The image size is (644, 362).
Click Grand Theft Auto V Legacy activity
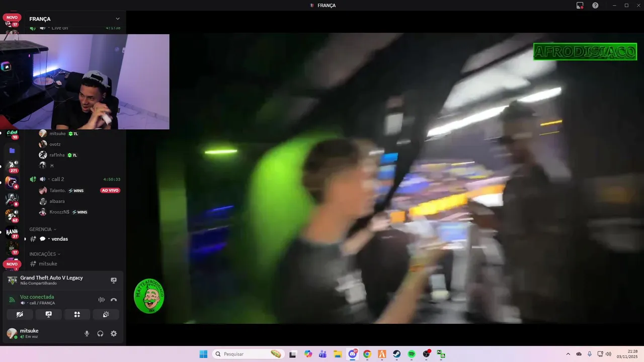pos(51,278)
